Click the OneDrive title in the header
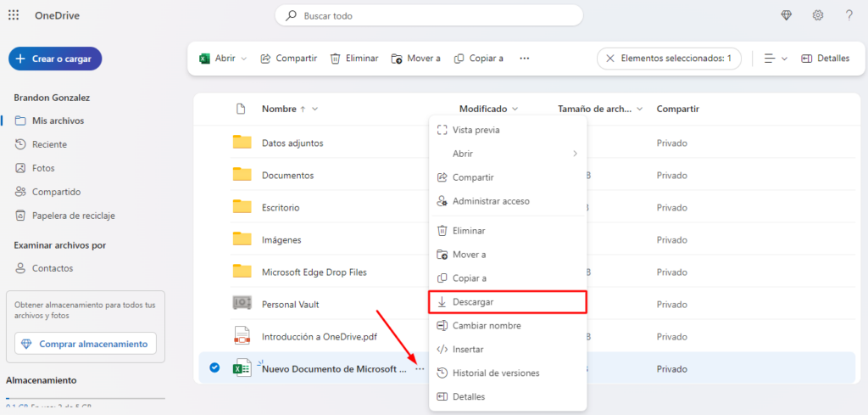This screenshot has height=415, width=868. 57,15
